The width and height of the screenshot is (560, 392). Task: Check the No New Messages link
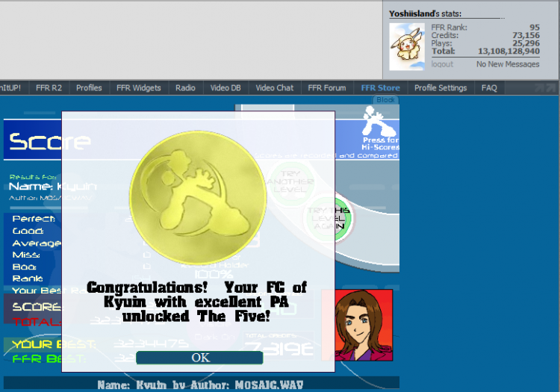click(508, 64)
